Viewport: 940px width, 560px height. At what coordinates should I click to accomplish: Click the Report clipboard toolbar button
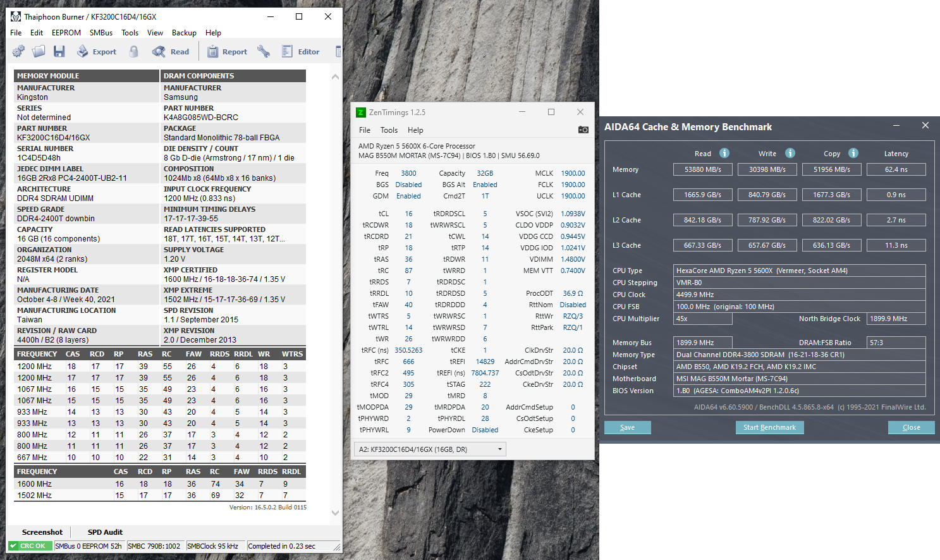tap(227, 52)
